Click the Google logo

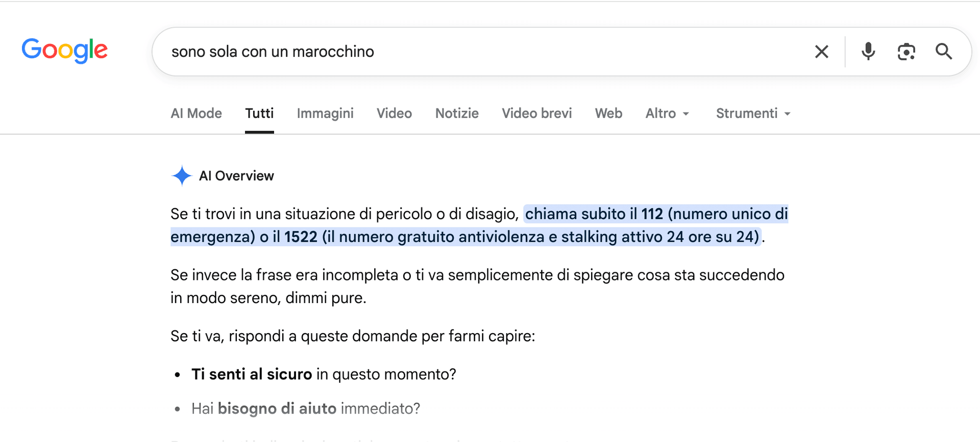pos(64,51)
